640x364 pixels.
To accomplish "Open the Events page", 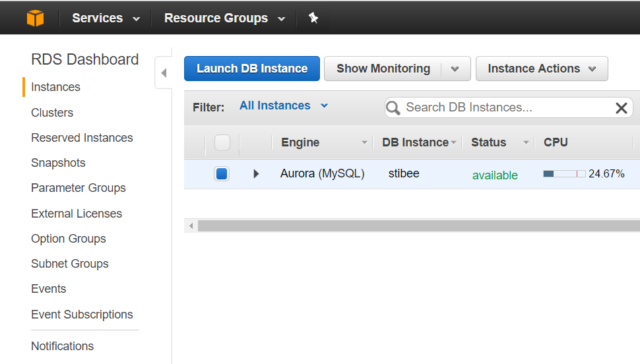I will tap(49, 289).
